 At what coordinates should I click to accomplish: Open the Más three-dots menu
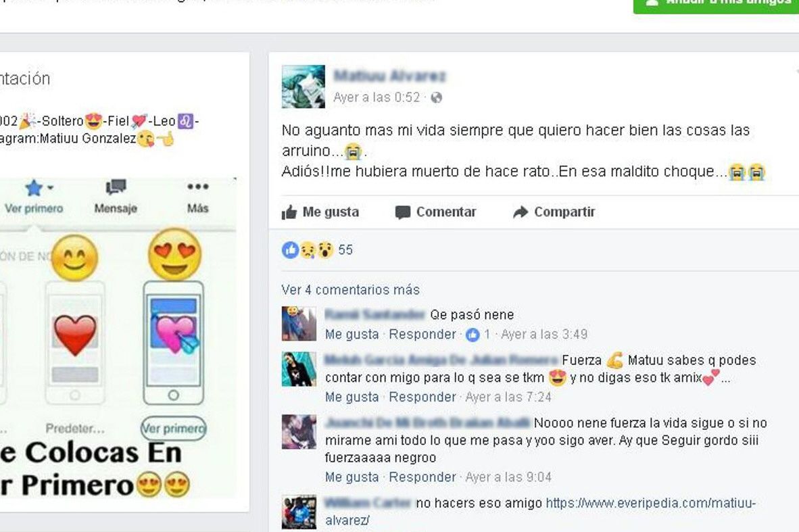pos(197,187)
